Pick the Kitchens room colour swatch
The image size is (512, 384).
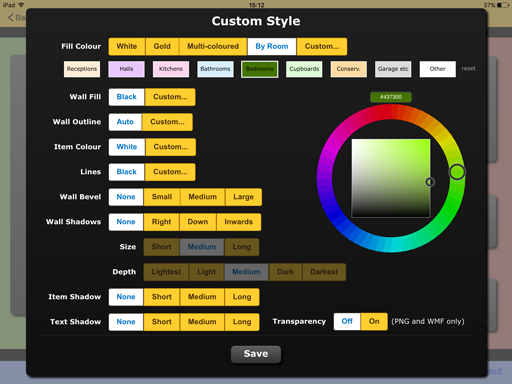coord(171,69)
